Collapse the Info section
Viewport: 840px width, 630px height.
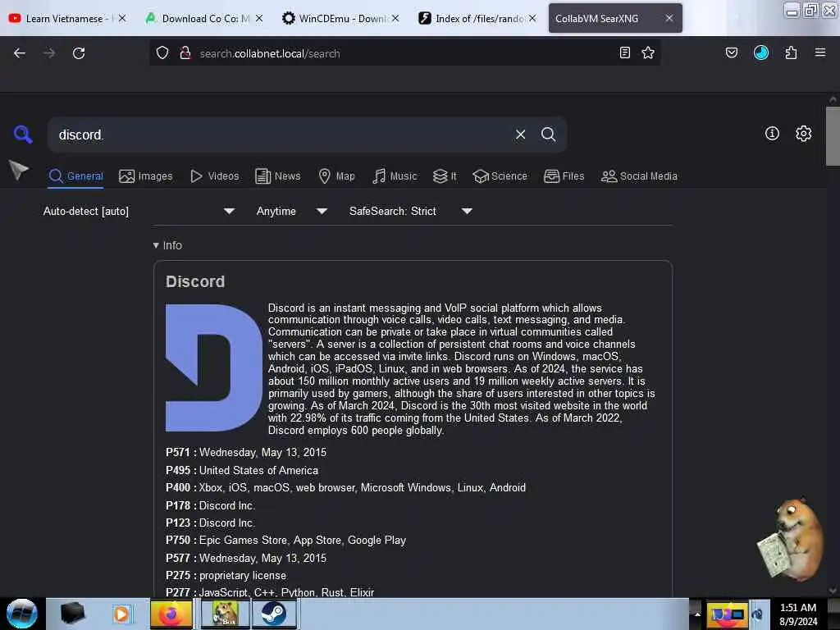(167, 245)
